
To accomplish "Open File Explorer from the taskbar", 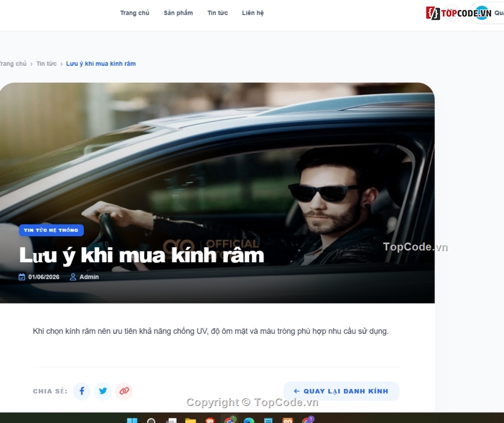I will coord(190,420).
